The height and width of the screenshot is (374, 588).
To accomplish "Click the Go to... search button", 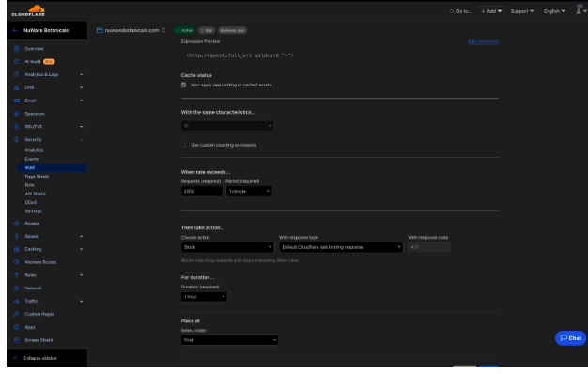I will [x=460, y=11].
